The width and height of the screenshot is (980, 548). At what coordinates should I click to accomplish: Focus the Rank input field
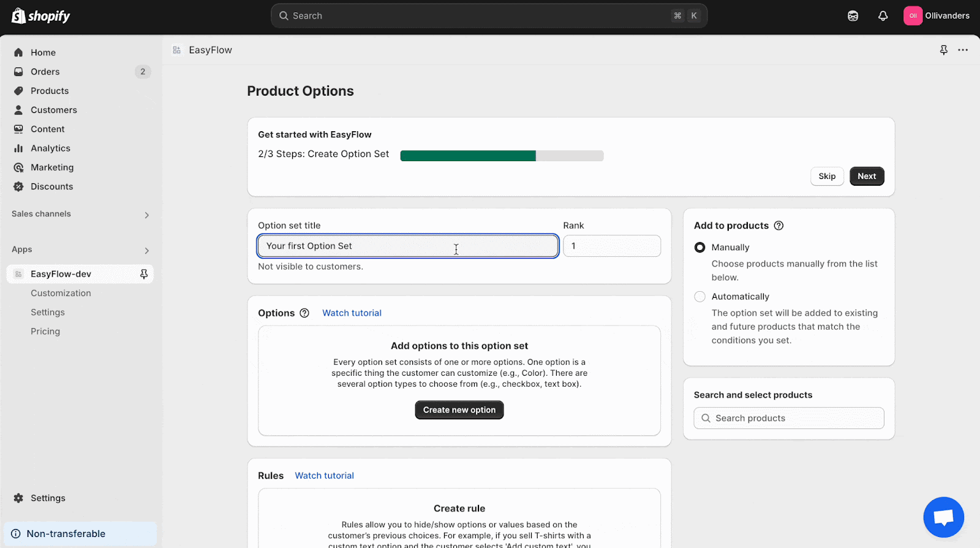(612, 246)
